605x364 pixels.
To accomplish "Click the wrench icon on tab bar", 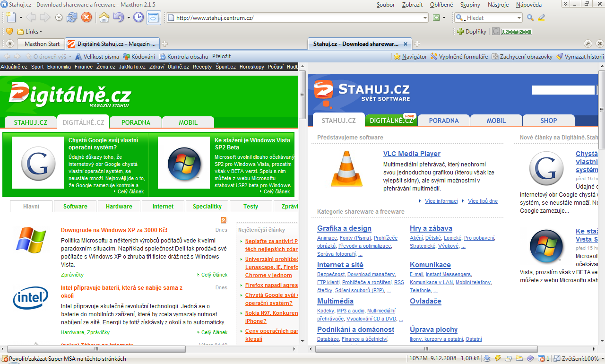I will (x=588, y=43).
